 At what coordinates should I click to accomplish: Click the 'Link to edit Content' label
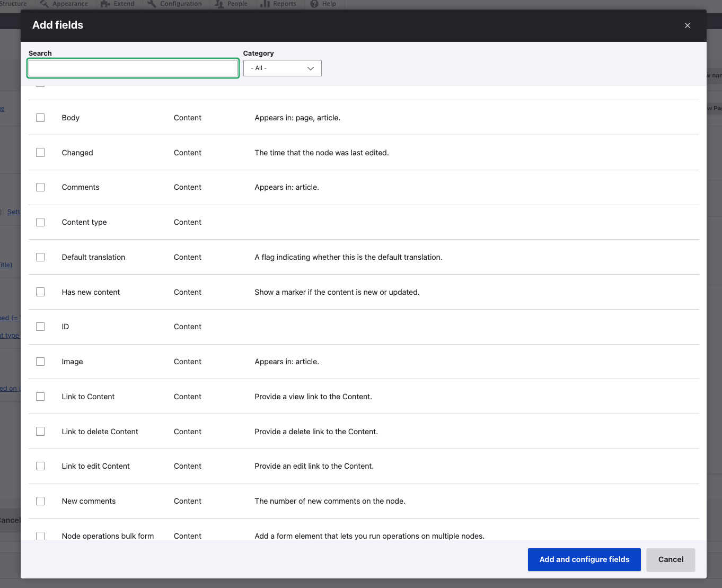(x=95, y=466)
